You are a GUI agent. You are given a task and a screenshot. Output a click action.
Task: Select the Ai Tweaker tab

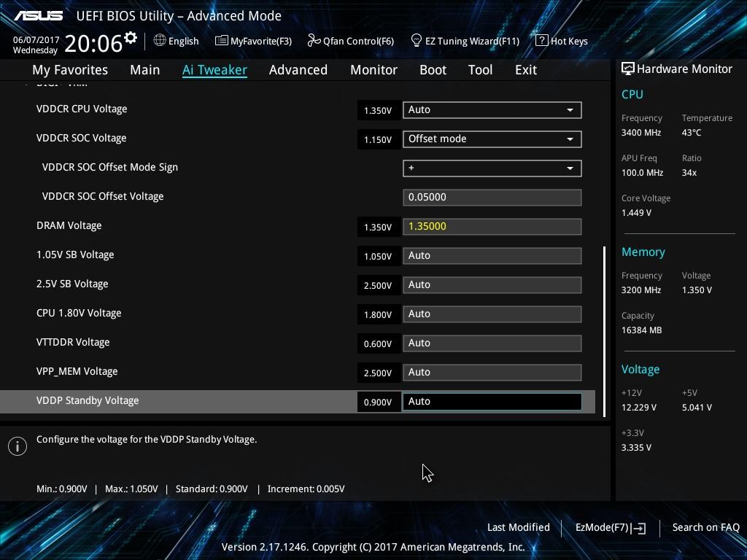(x=214, y=70)
